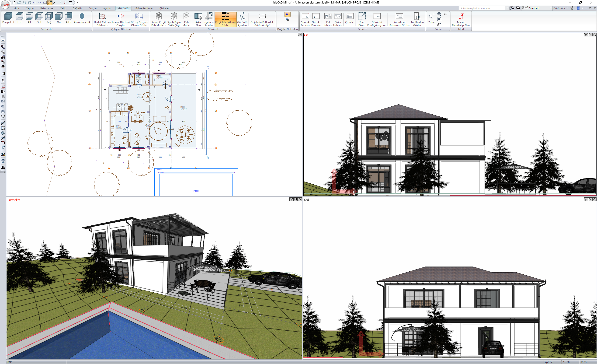Open the Görselleştirme ribbon tab

click(x=144, y=8)
